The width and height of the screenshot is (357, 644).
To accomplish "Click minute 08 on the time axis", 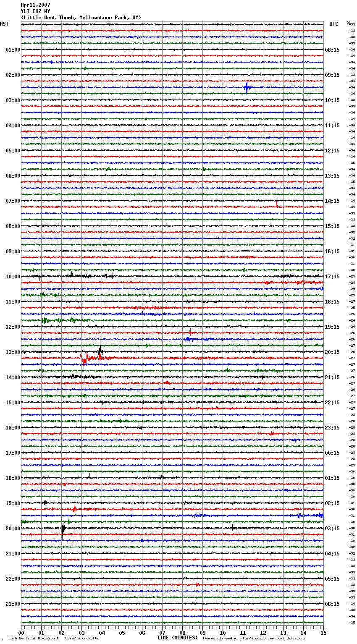I will click(x=182, y=633).
